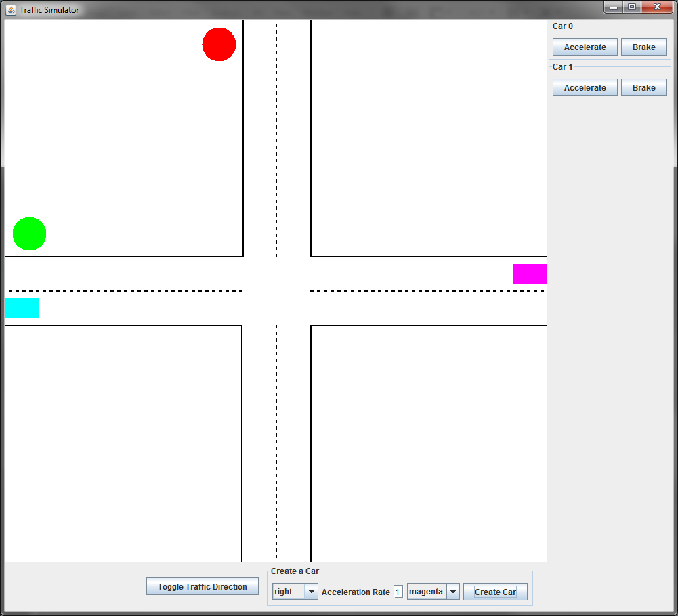This screenshot has width=678, height=616.
Task: Select the magenta car on the road
Action: (x=530, y=274)
